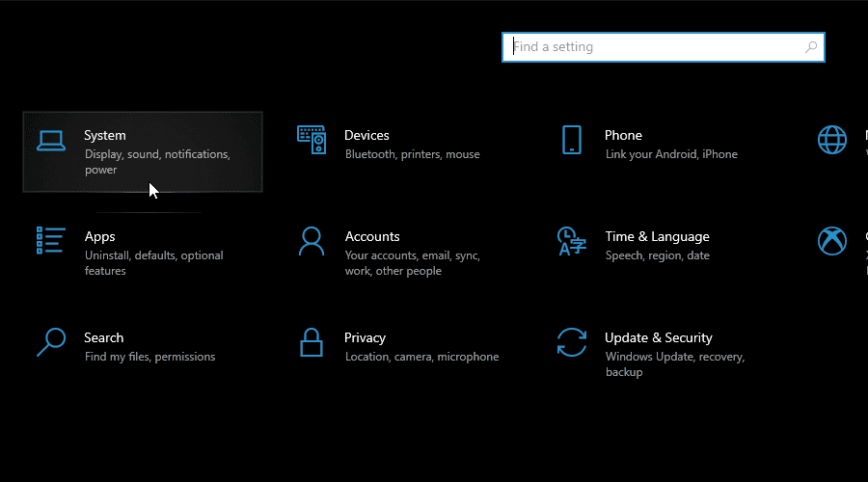The height and width of the screenshot is (482, 868).
Task: Click the Privacy padlock icon
Action: coord(312,342)
